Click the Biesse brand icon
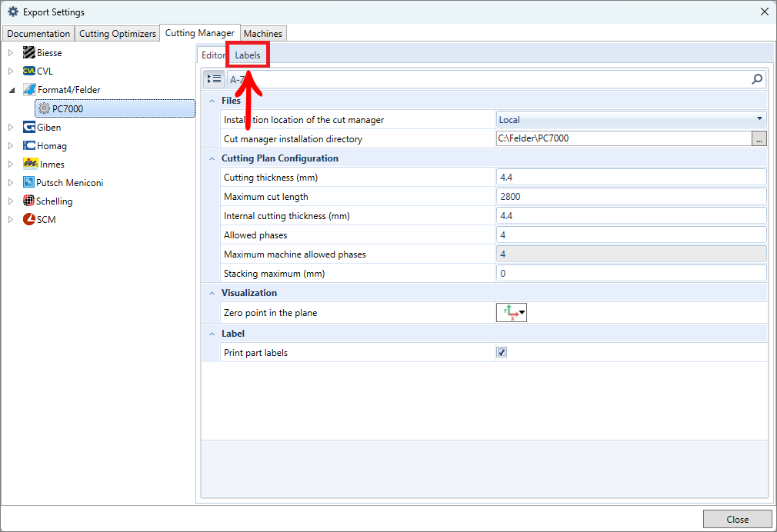This screenshot has width=777, height=532. pyautogui.click(x=29, y=52)
